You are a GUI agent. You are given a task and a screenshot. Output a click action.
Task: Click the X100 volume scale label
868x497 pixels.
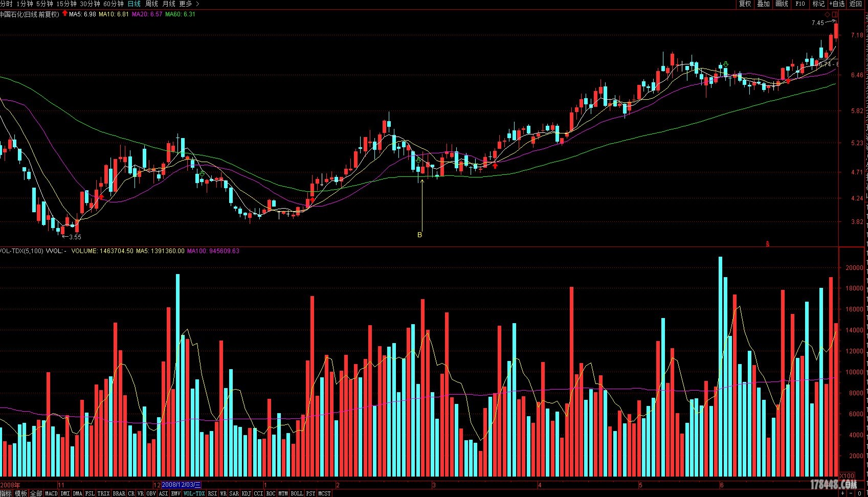[848, 476]
